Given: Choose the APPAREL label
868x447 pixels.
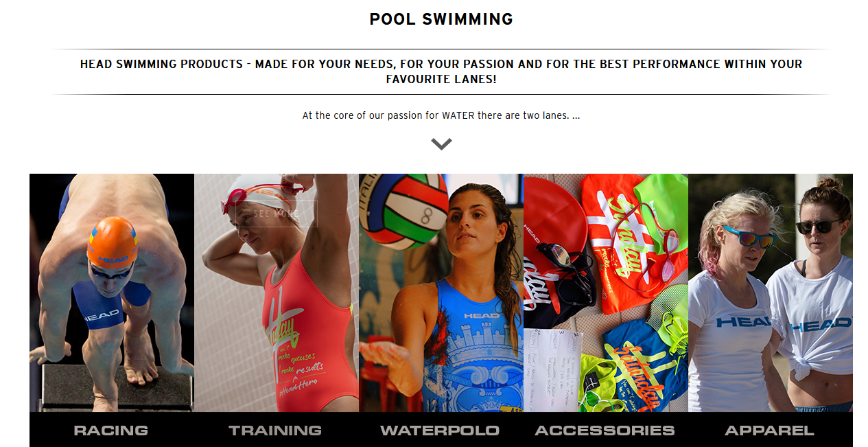Looking at the screenshot, I should (769, 431).
